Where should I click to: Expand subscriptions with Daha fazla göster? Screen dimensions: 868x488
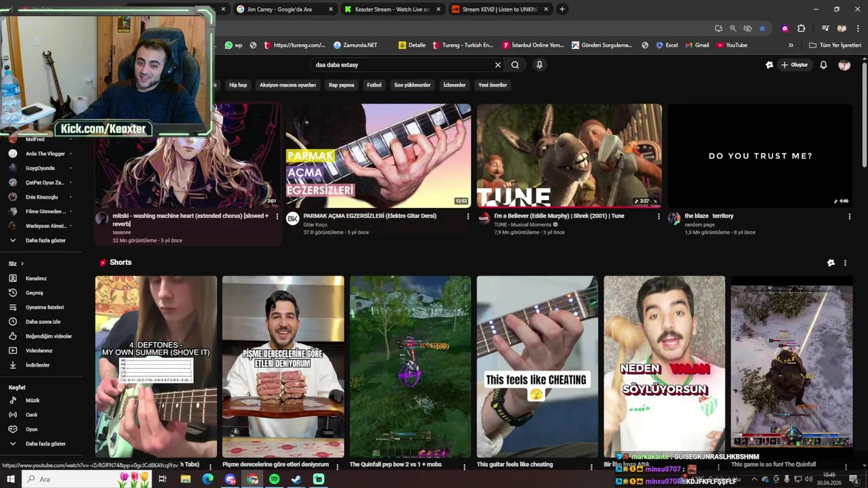[x=45, y=241]
